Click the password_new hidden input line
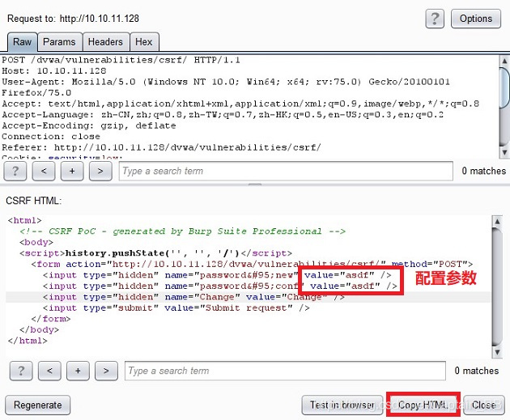Image resolution: width=510 pixels, height=420 pixels. 217,275
